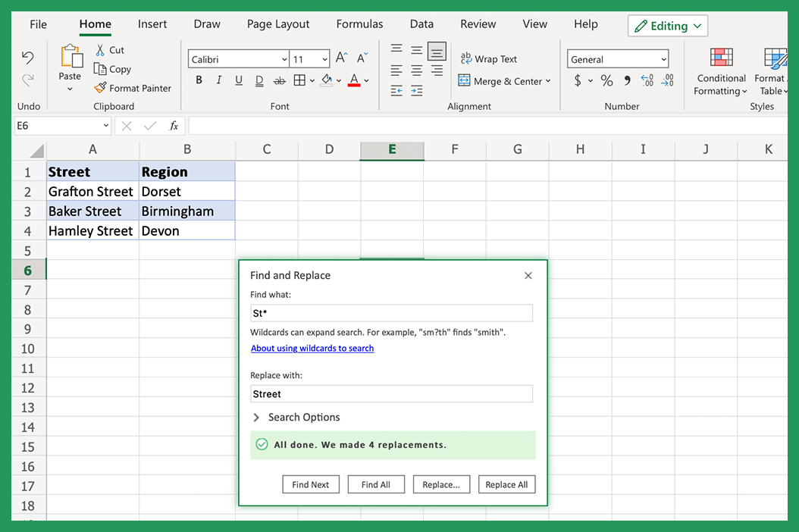The image size is (799, 532).
Task: Click the Replace with input field
Action: (391, 393)
